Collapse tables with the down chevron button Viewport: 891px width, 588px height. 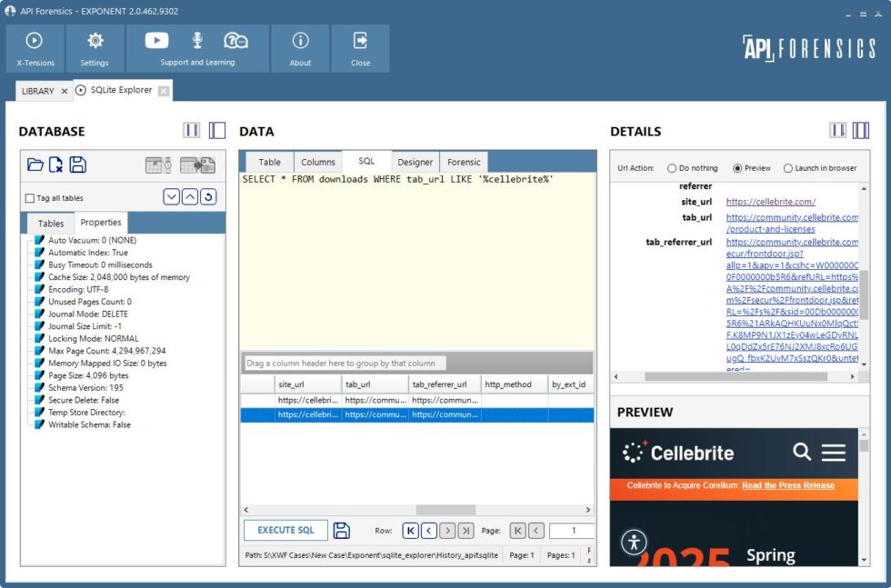(x=172, y=197)
